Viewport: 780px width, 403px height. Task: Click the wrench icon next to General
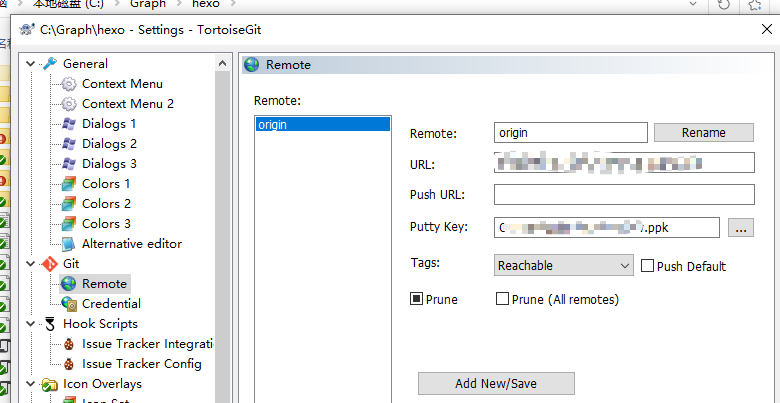coord(49,64)
